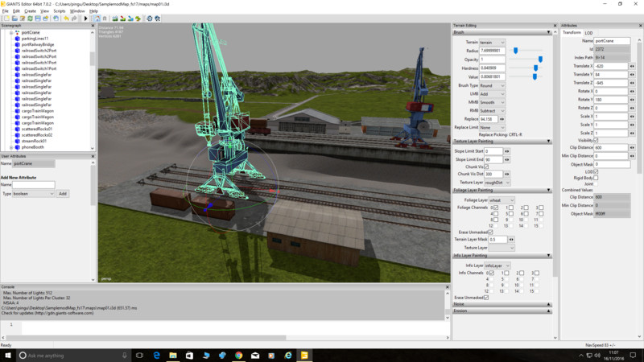Open the Foliage Layer wheat dropdown
This screenshot has height=362, width=644.
[502, 200]
